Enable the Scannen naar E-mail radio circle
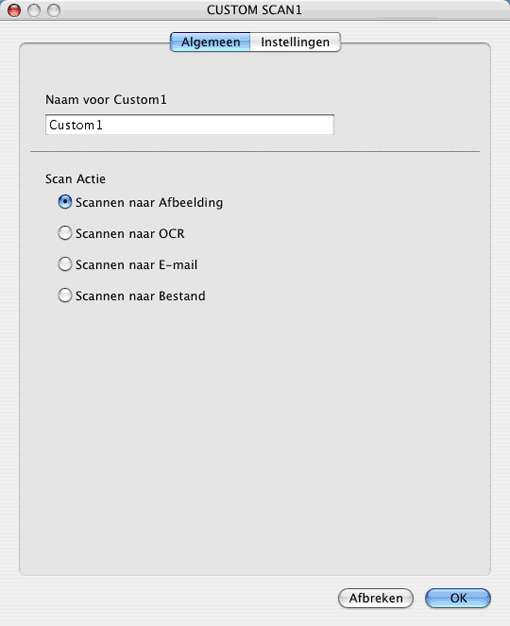This screenshot has width=510, height=626. [65, 264]
